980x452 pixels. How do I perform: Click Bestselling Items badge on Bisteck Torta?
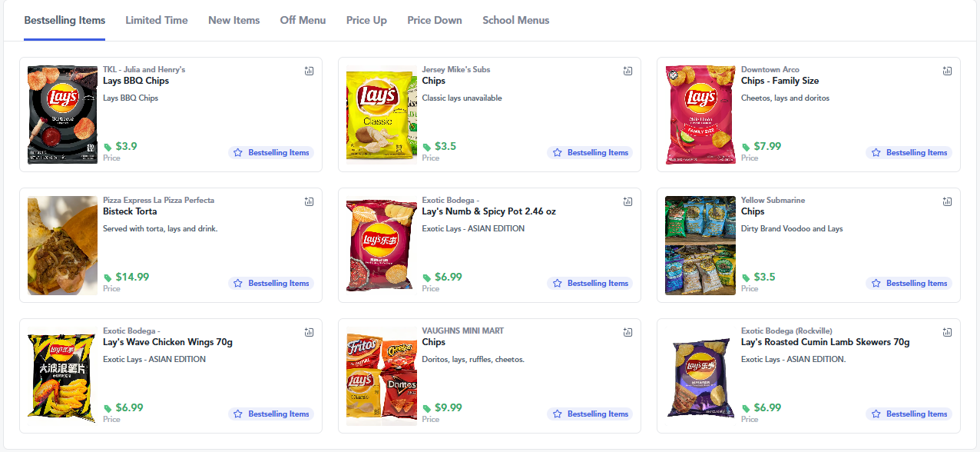[271, 284]
